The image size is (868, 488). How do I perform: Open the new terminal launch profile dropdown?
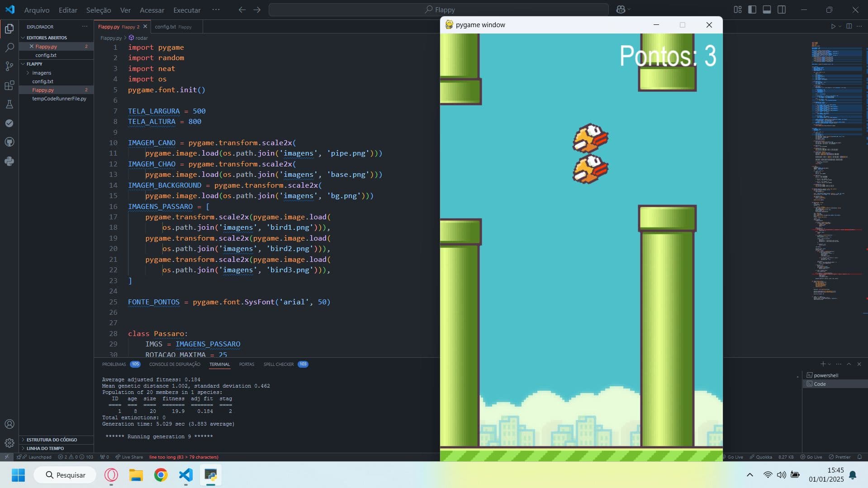pos(829,364)
